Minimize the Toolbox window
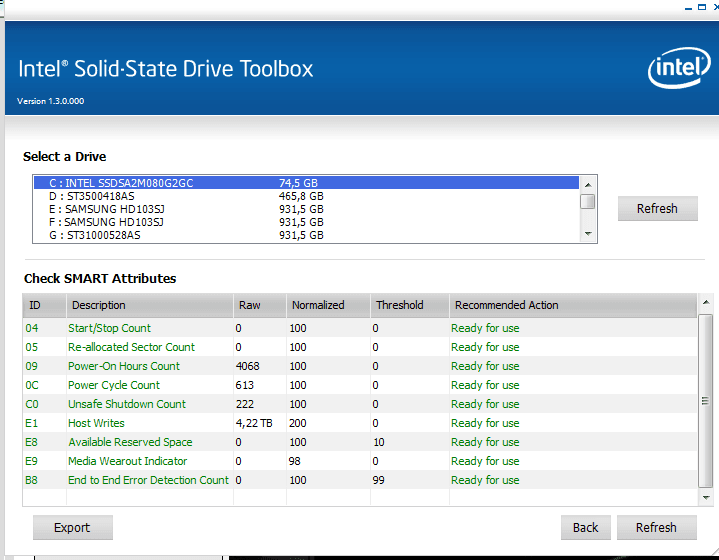This screenshot has width=719, height=560. coord(688,7)
